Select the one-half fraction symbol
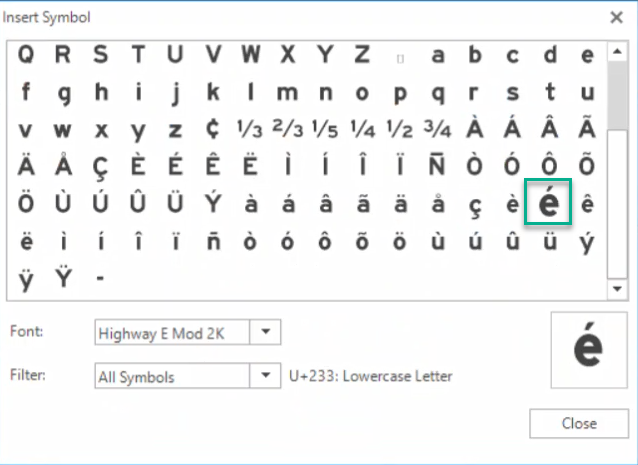 [400, 129]
